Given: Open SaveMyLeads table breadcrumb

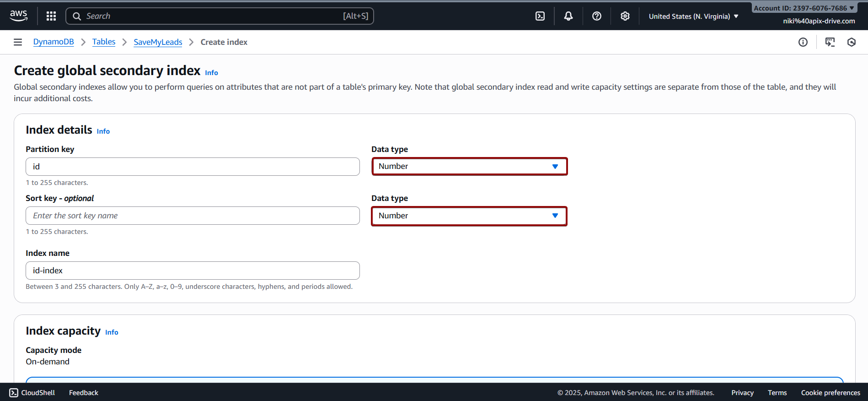Looking at the screenshot, I should click(x=158, y=42).
